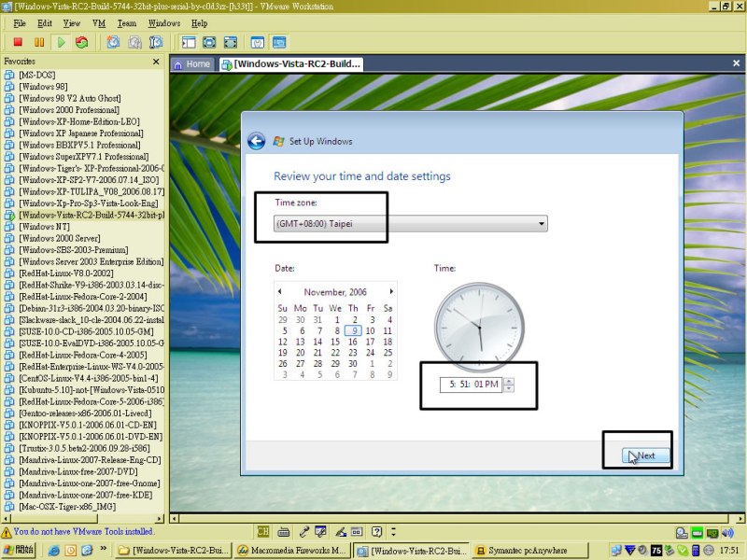Image resolution: width=747 pixels, height=560 pixels.
Task: Select [Windows XP Japanese Professional] in Favorites
Action: [x=81, y=133]
